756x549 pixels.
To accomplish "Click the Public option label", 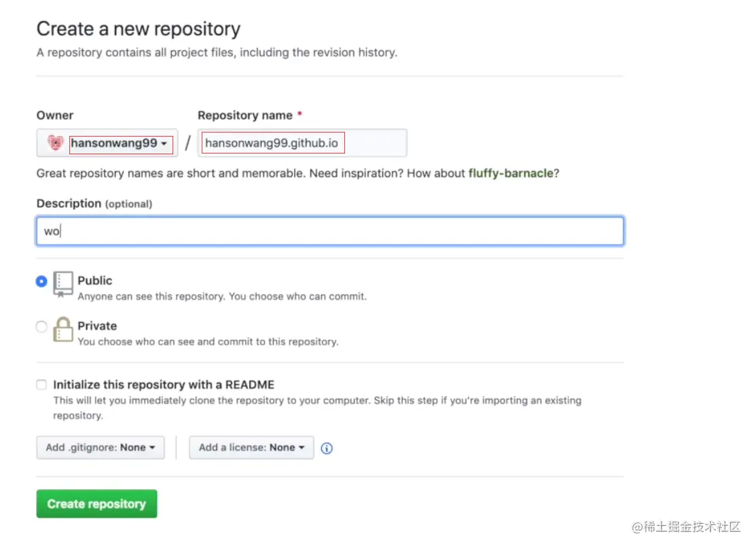I will point(95,281).
